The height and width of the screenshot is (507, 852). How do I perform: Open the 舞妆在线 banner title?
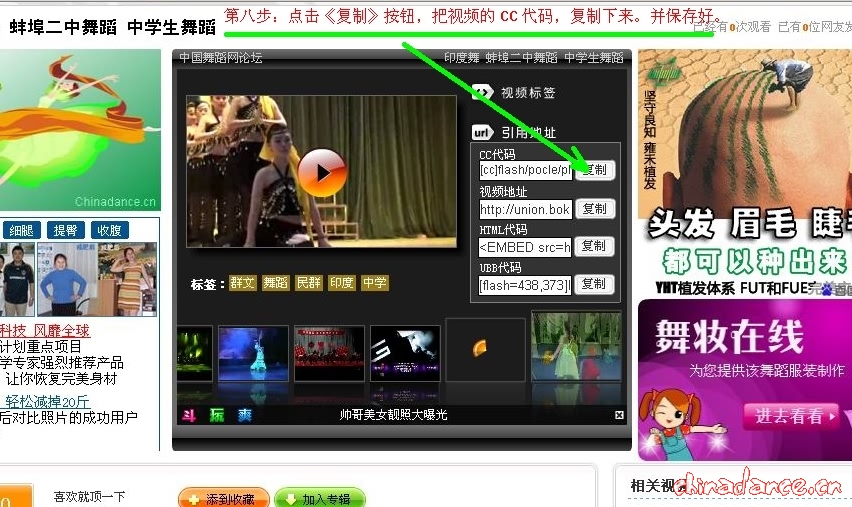[729, 337]
